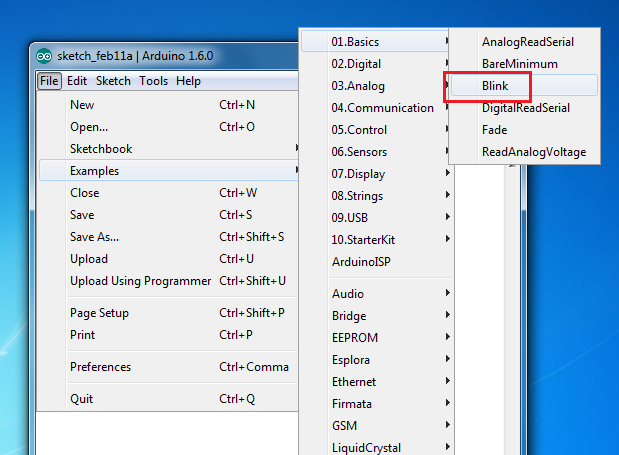Screen dimensions: 619x455
Task: Open the ReadAnalogVoltage example
Action: click(524, 152)
